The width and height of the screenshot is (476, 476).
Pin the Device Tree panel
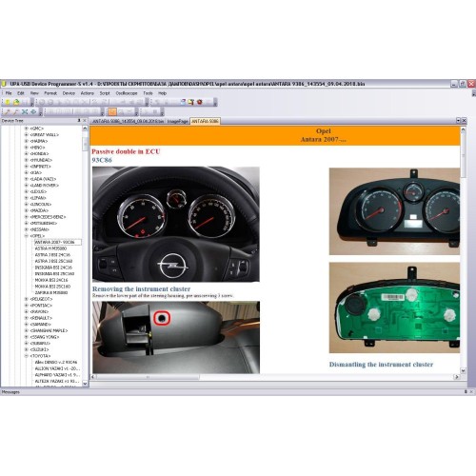(79, 121)
